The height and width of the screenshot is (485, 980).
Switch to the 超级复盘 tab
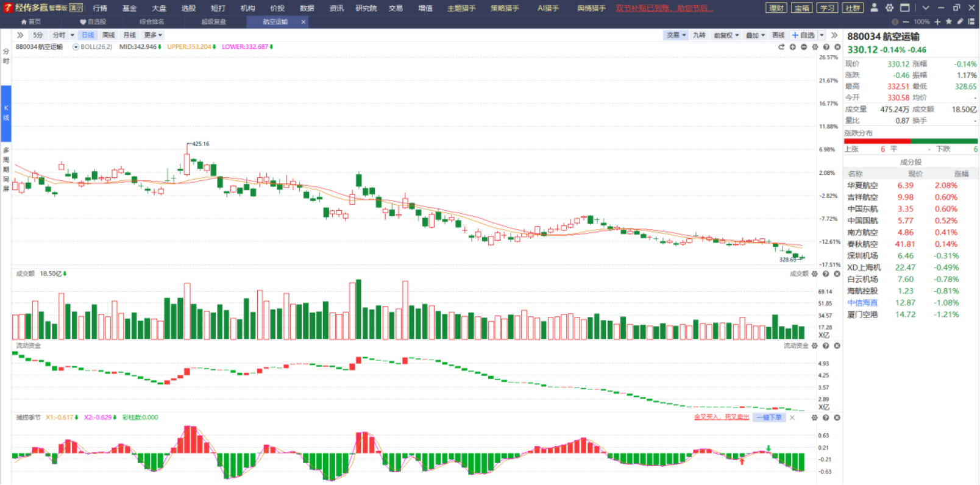click(x=213, y=22)
